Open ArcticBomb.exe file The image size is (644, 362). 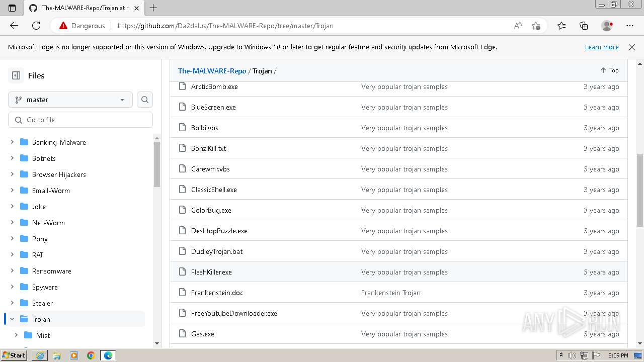214,86
